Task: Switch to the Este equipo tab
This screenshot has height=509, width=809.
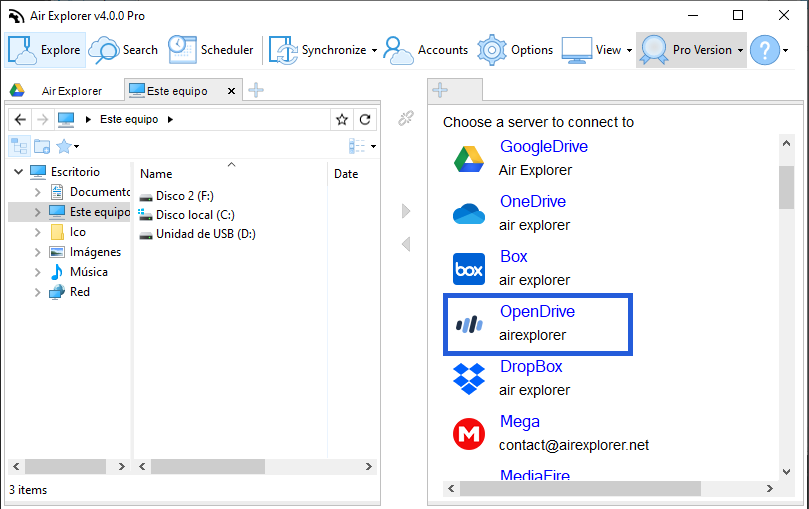Action: click(x=175, y=91)
